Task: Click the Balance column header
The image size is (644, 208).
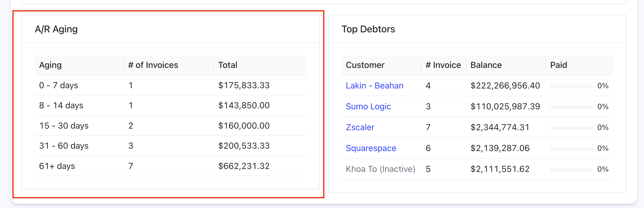Action: point(486,65)
